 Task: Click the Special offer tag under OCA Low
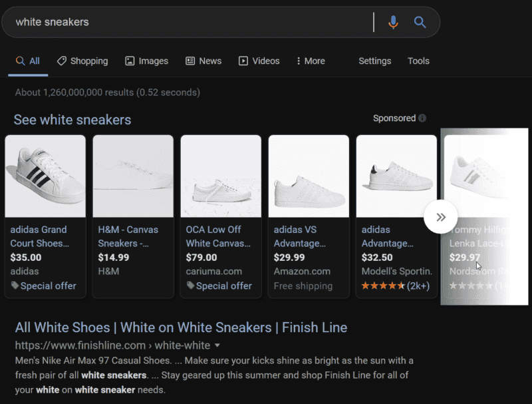(x=219, y=286)
